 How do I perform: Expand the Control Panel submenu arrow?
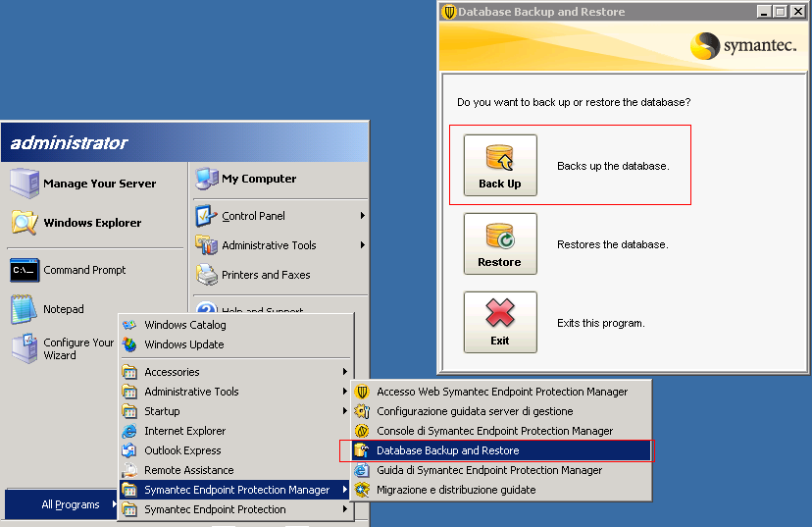coord(363,216)
